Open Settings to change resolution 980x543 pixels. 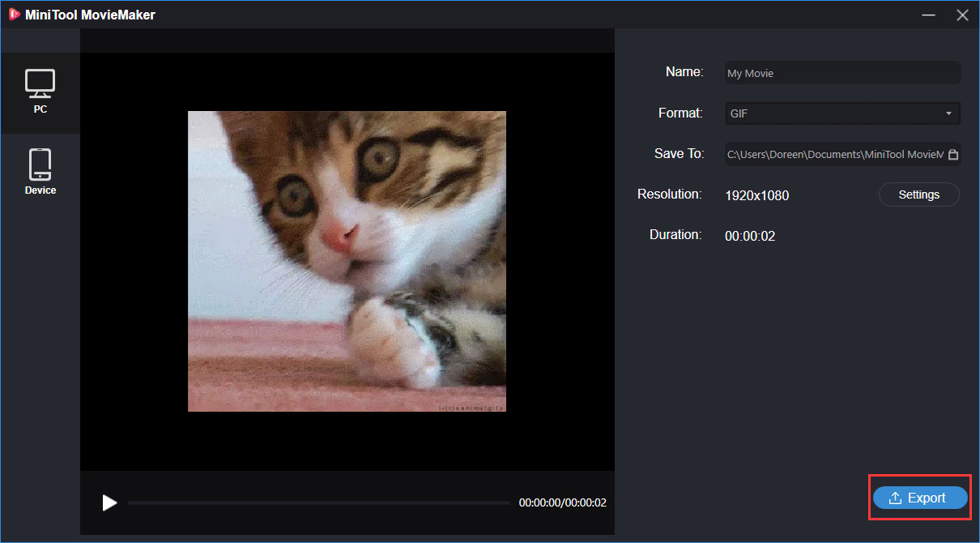click(x=918, y=195)
